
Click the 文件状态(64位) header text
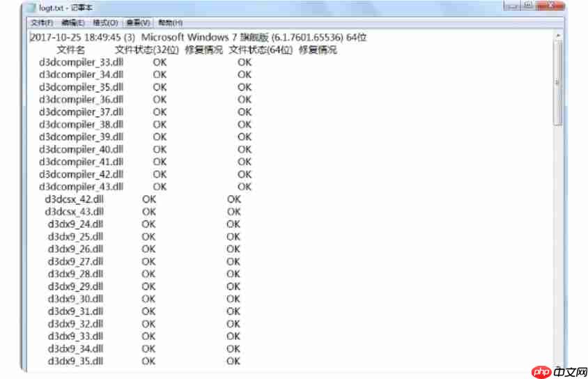point(261,50)
